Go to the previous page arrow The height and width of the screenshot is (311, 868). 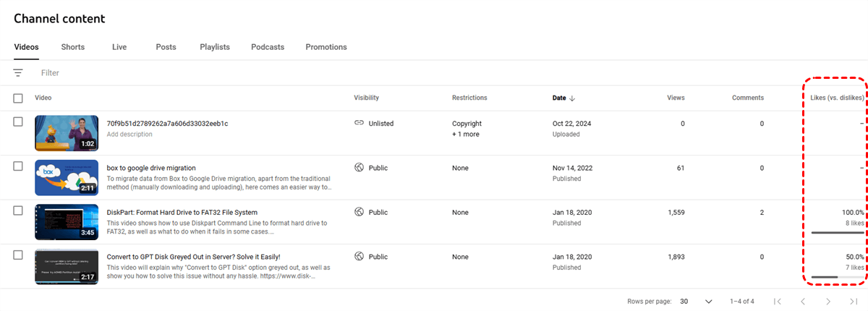click(x=802, y=301)
